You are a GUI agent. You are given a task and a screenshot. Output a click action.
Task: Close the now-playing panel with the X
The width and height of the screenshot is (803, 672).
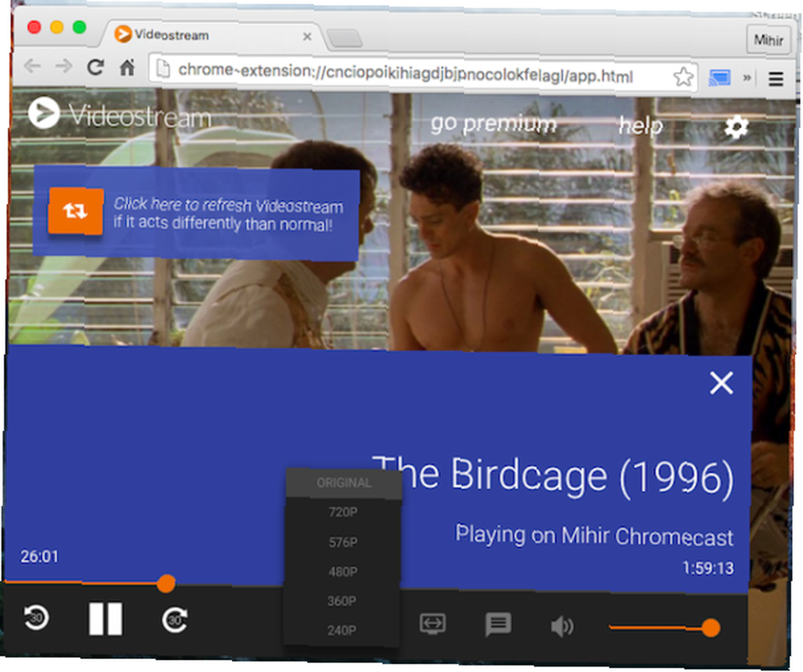722,383
